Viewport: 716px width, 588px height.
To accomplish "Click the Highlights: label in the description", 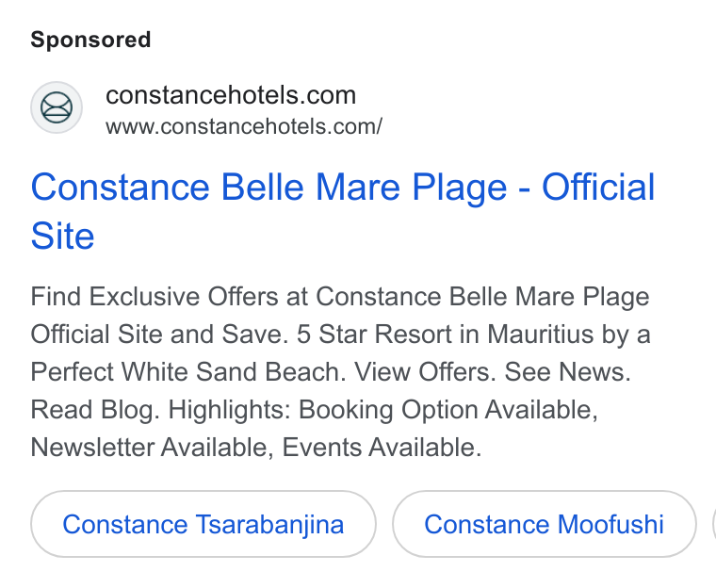I will 230,409.
